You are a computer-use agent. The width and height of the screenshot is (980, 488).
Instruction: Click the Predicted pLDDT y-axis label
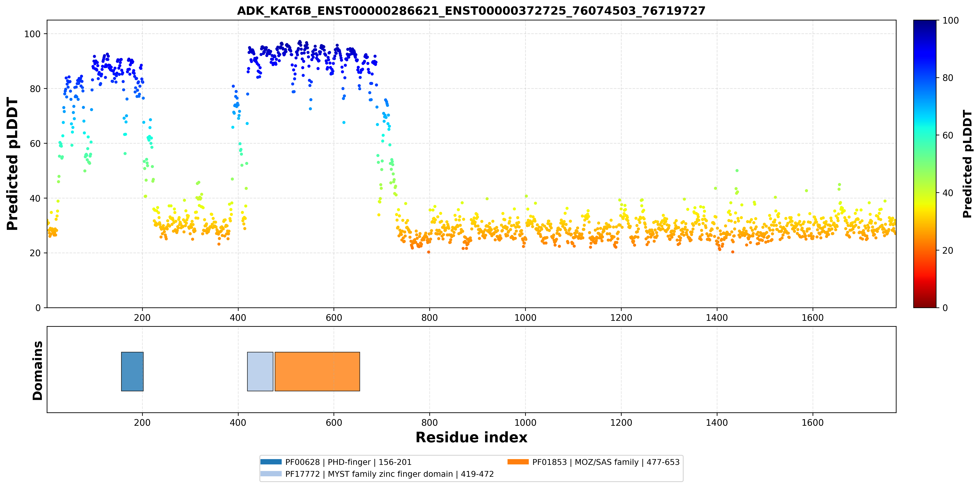(12, 164)
